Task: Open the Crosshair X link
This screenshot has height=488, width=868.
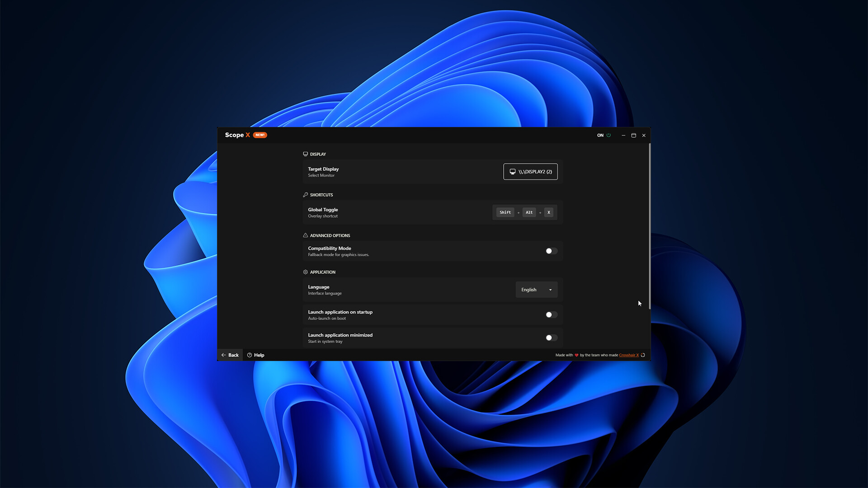Action: 629,355
